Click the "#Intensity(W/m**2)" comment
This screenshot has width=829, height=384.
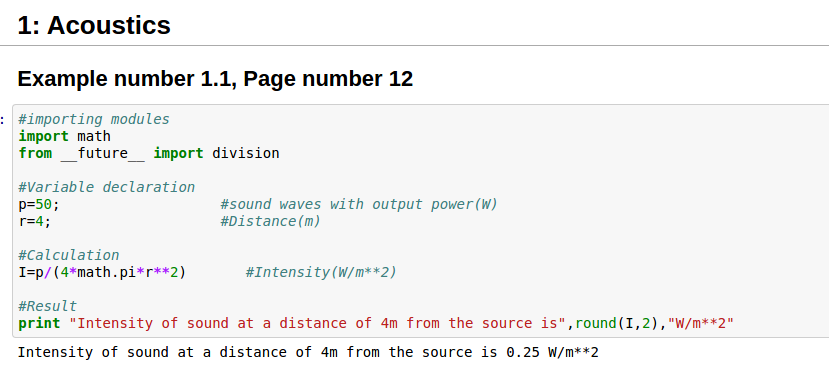click(321, 272)
